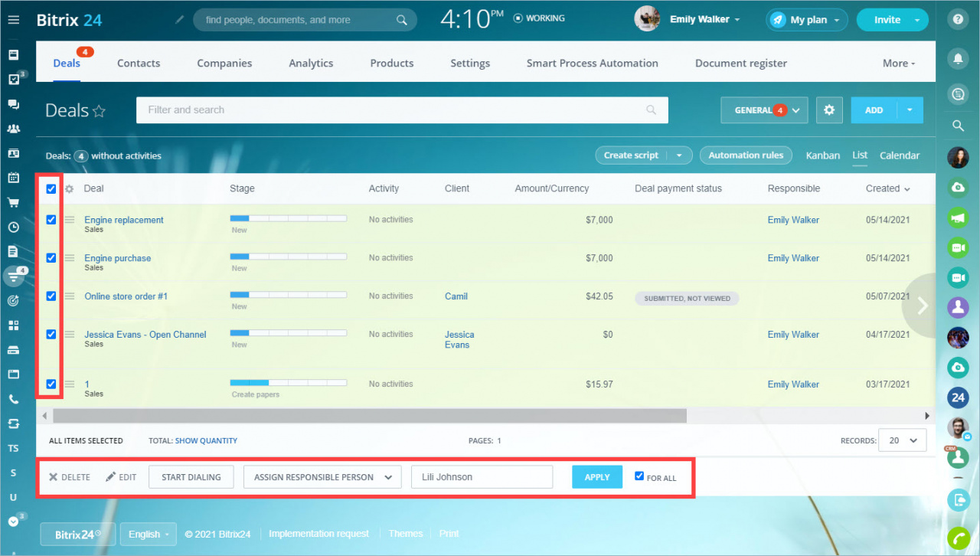Open the column settings gear in table header
980x556 pixels.
69,188
